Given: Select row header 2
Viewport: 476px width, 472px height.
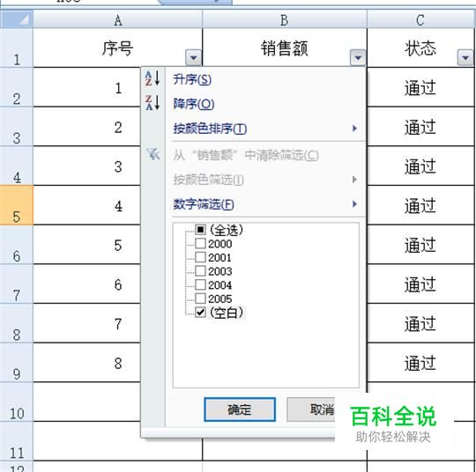Looking at the screenshot, I should tap(17, 87).
